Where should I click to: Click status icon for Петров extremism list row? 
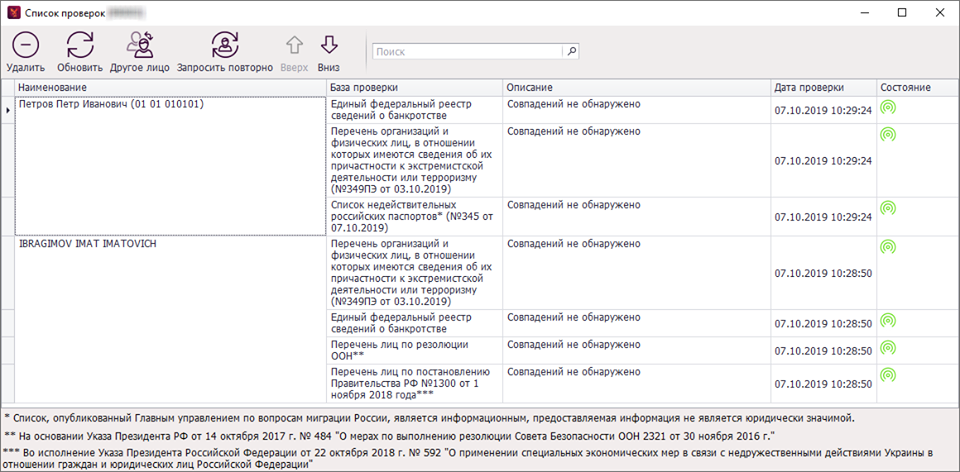point(888,135)
